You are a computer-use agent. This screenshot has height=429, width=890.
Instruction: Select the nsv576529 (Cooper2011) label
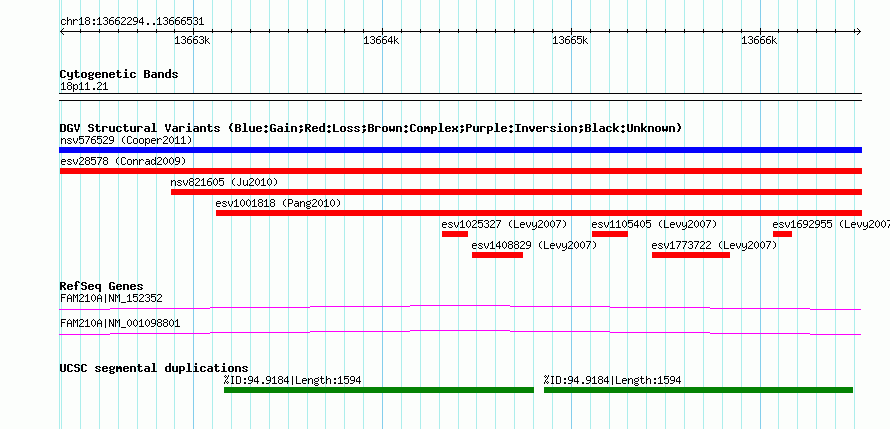[x=126, y=140]
